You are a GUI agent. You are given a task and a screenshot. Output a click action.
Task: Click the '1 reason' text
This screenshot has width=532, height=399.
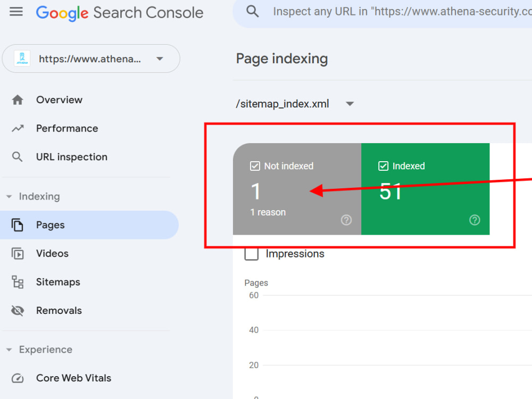point(268,212)
